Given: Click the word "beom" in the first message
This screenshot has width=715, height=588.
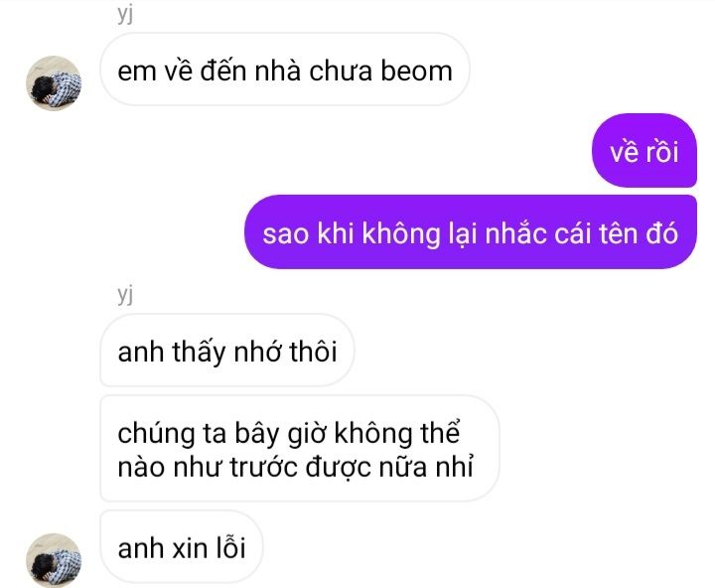Looking at the screenshot, I should point(416,72).
